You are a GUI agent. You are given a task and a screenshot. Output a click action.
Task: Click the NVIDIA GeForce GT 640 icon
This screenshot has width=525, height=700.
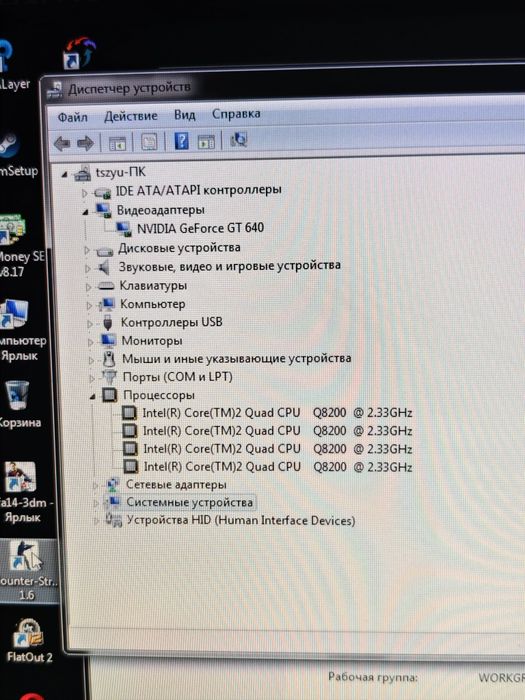(124, 229)
